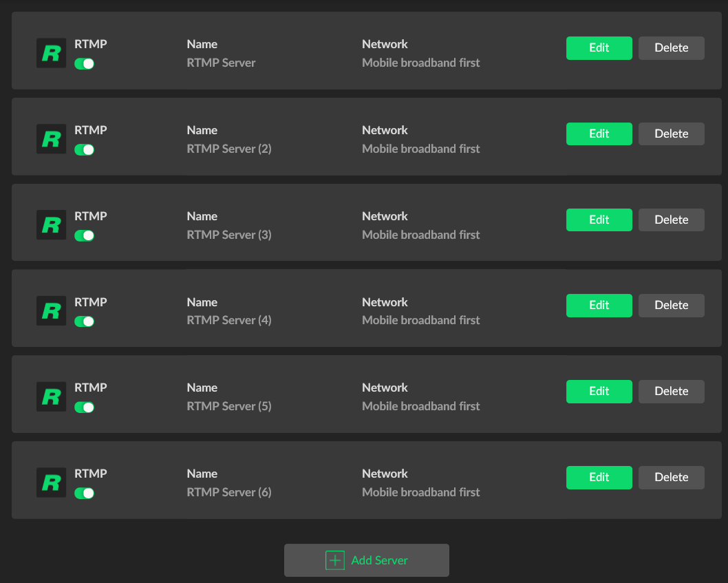Click the RTMP logo icon for RTMP Server (4)
The image size is (728, 583).
(51, 310)
